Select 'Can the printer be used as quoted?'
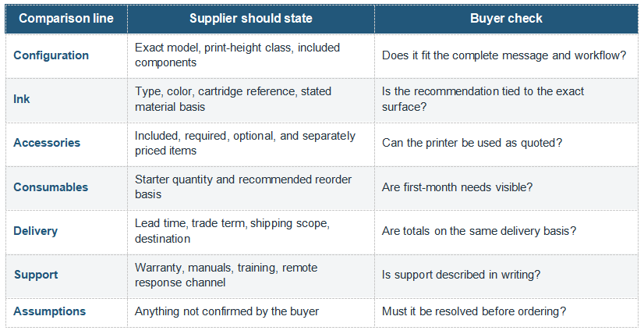The width and height of the screenshot is (644, 334). point(472,143)
